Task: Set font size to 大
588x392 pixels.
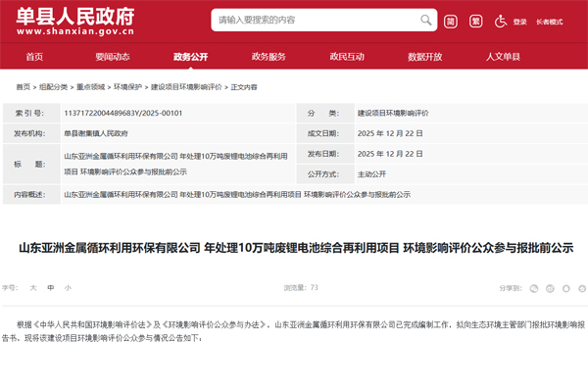Action: [32, 288]
